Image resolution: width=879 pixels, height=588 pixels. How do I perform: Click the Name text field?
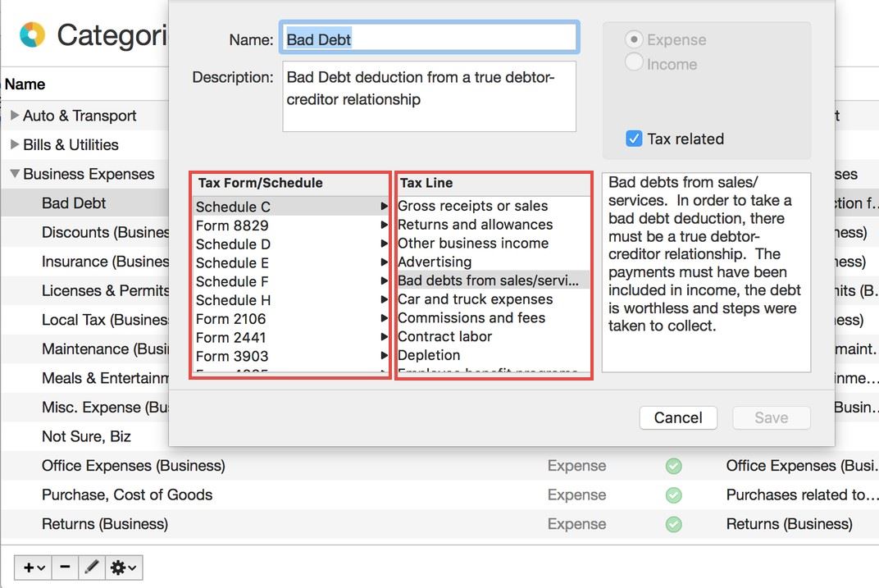429,39
